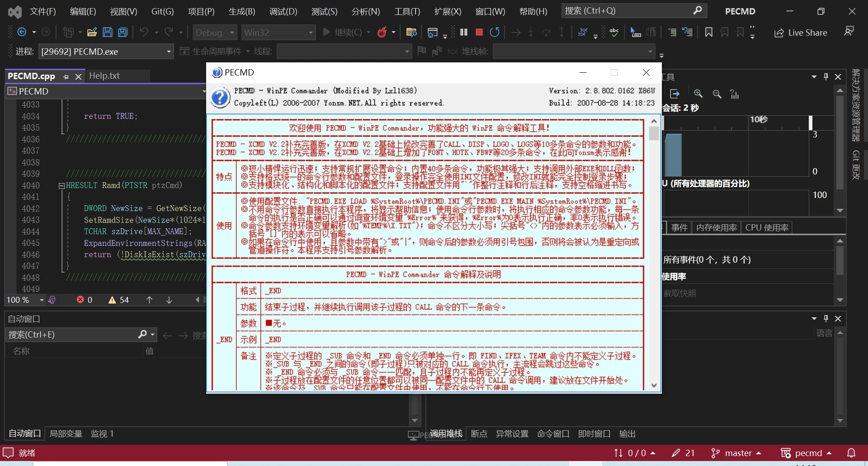Click go to previous warning up arrow
868x466 pixels.
(x=149, y=300)
